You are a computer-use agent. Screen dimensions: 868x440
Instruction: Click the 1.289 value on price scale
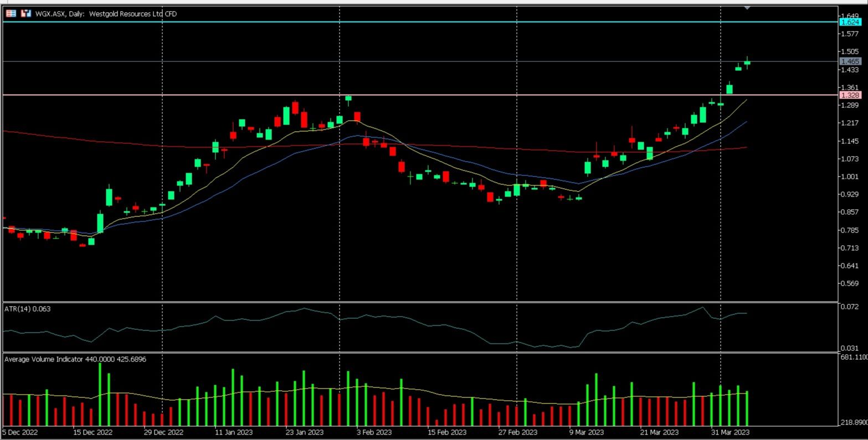(850, 105)
